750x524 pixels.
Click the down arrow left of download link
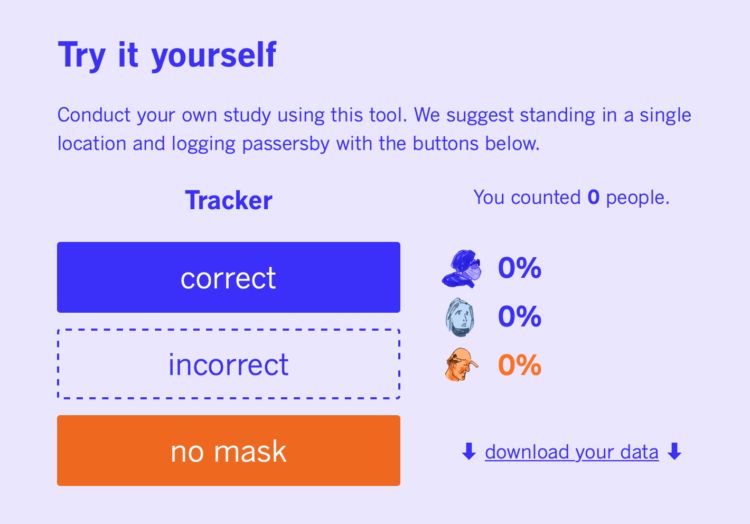pyautogui.click(x=469, y=451)
